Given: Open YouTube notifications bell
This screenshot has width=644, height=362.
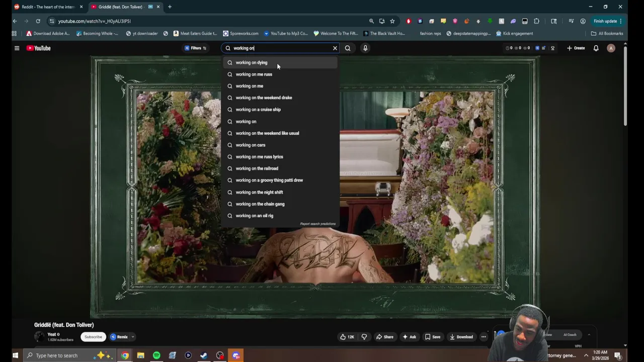Looking at the screenshot, I should (x=596, y=48).
